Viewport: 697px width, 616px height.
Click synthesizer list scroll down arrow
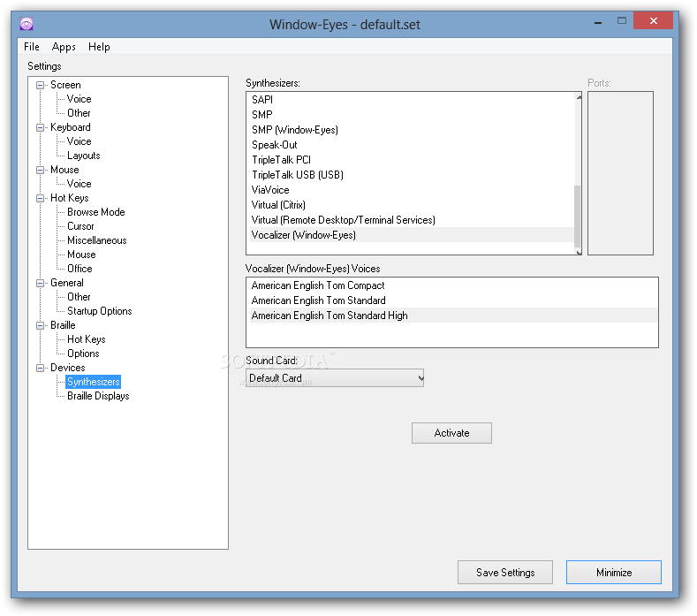pos(579,252)
